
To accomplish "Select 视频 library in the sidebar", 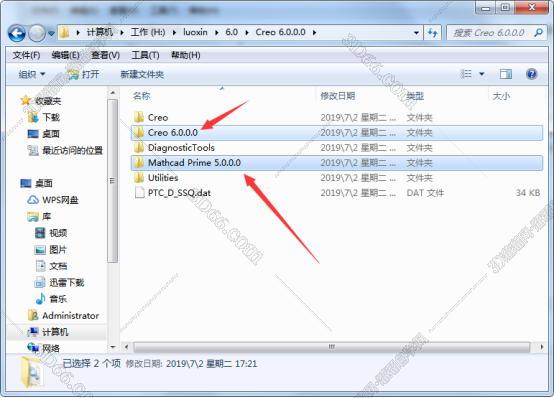I will [58, 233].
